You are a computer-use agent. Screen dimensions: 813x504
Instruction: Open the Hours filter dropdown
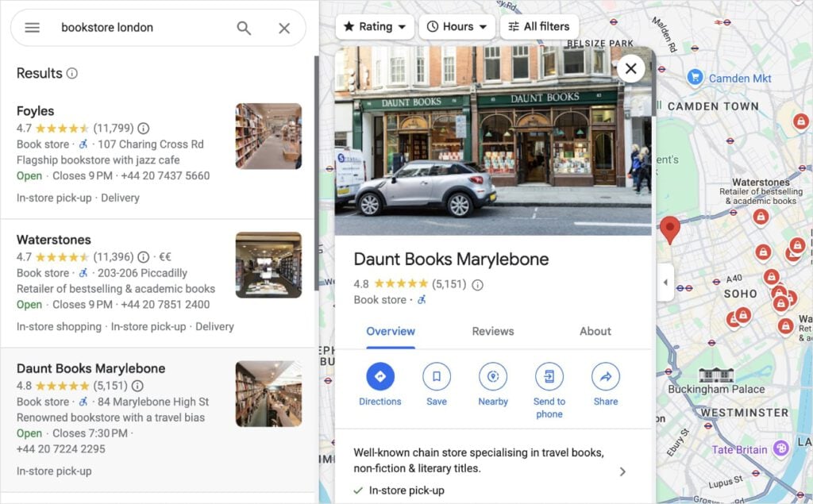point(457,26)
